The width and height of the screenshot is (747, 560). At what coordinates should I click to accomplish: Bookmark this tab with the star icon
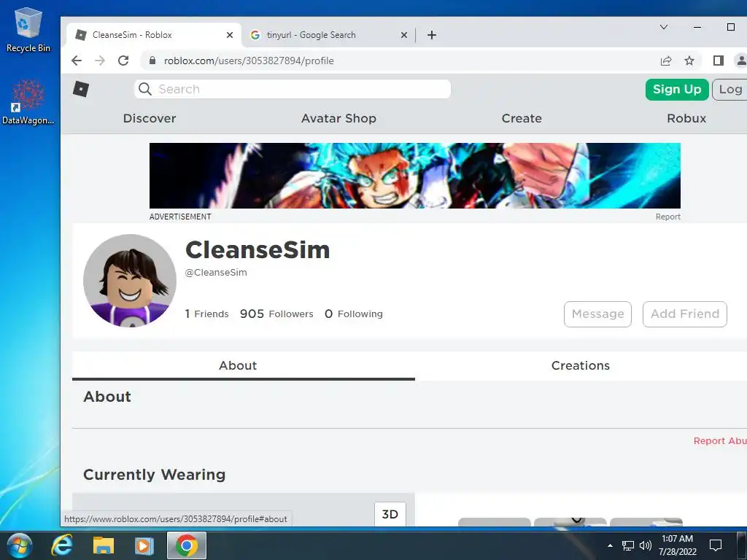pyautogui.click(x=689, y=61)
